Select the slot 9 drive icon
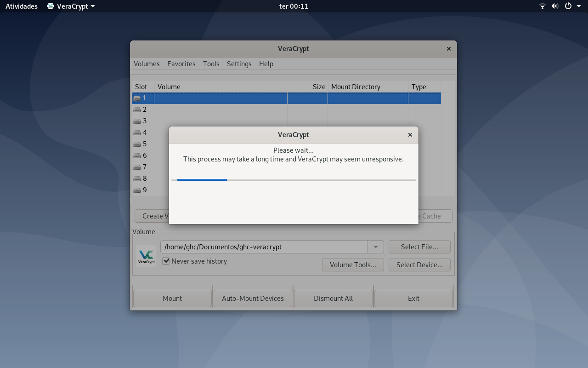Viewport: 588px width, 368px height. [x=137, y=190]
